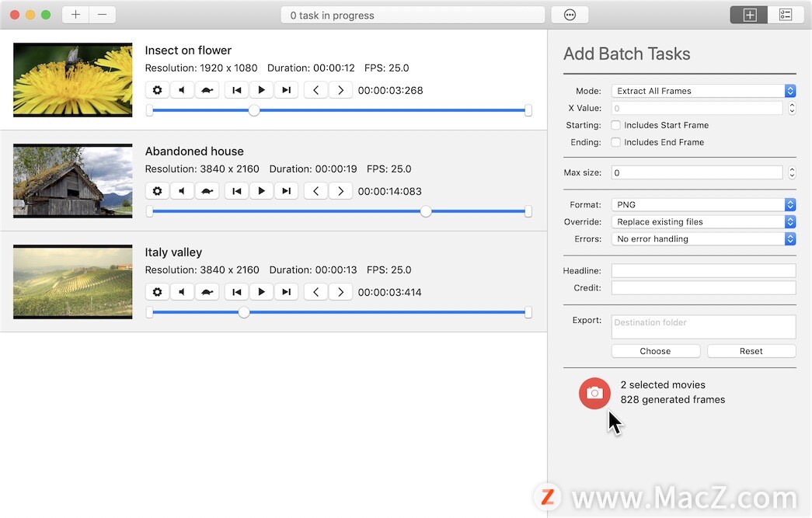Click the Abandoned house playhead slider knob

426,211
